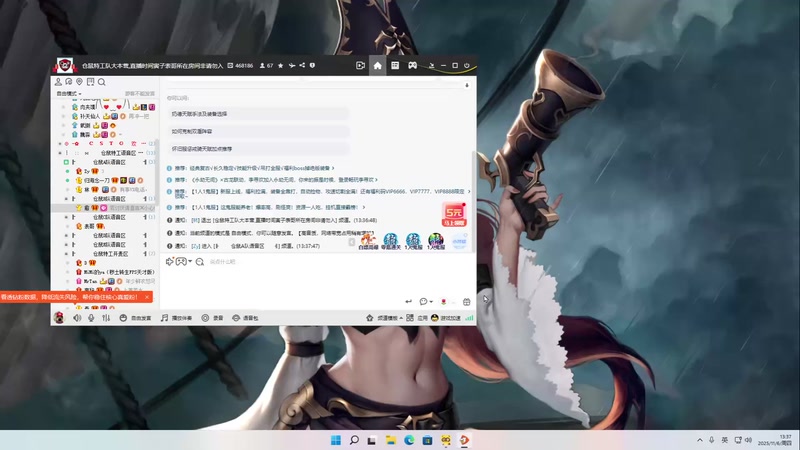The height and width of the screenshot is (450, 800).
Task: Open own avatar in bottom bar
Action: pos(59,317)
